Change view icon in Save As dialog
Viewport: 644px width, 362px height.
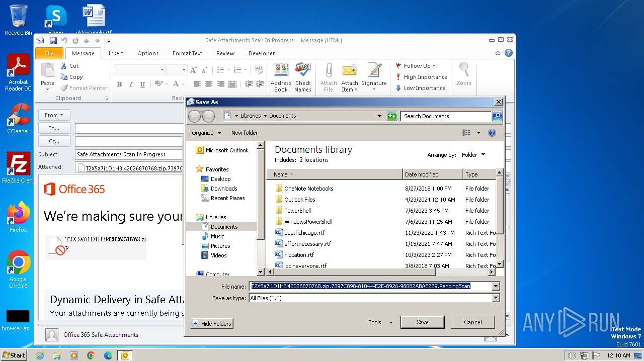466,133
